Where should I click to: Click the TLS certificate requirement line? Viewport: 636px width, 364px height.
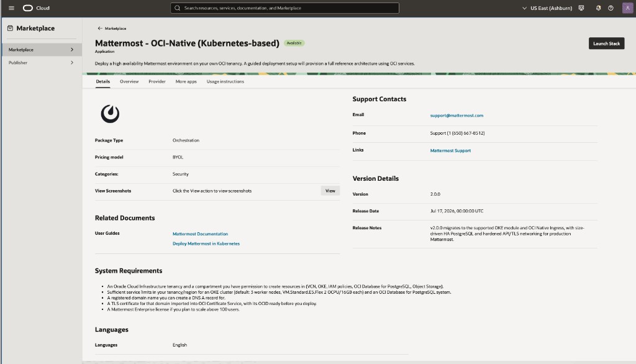(x=212, y=304)
